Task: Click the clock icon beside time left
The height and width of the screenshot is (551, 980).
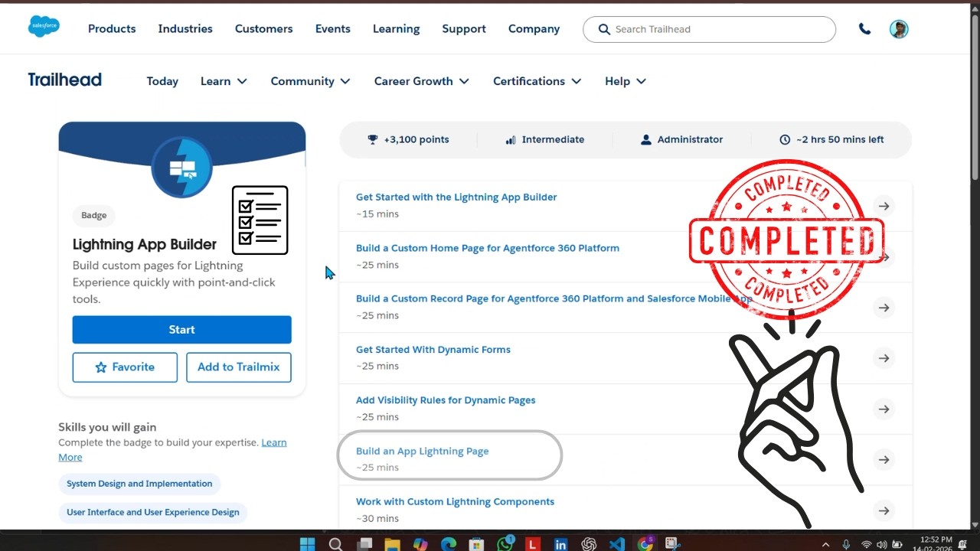Action: pos(785,139)
